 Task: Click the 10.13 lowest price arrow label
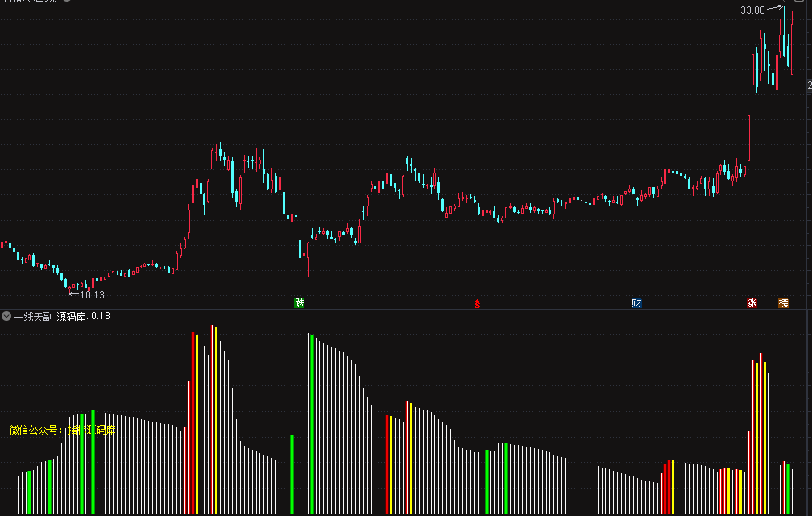click(92, 295)
